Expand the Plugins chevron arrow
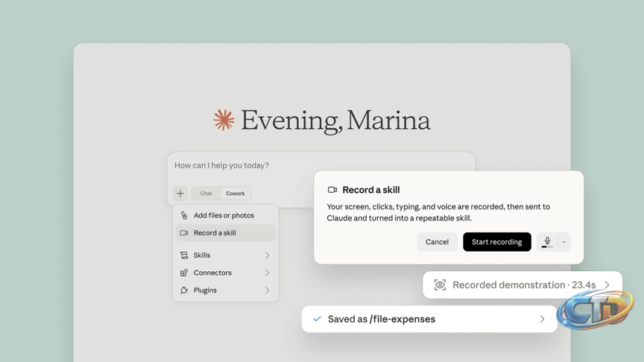 pyautogui.click(x=268, y=290)
